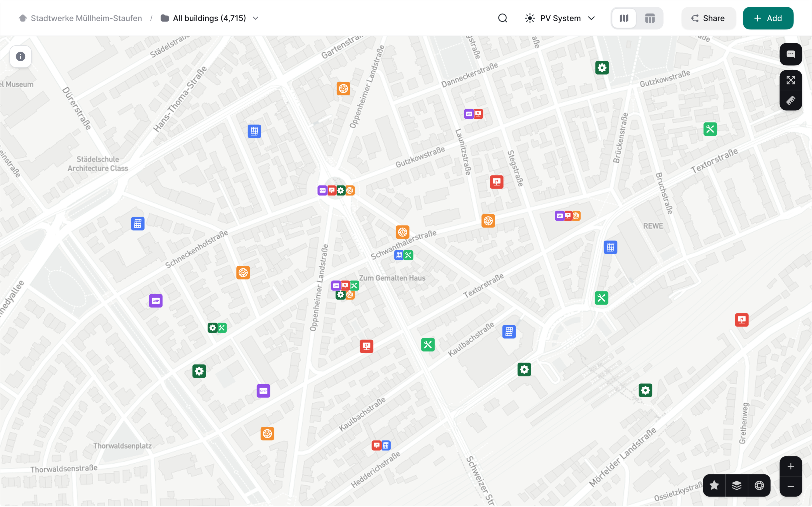Screen dimensions: 812x507
Task: Click the blue PV marker near Kaulbachstraße
Action: click(509, 331)
